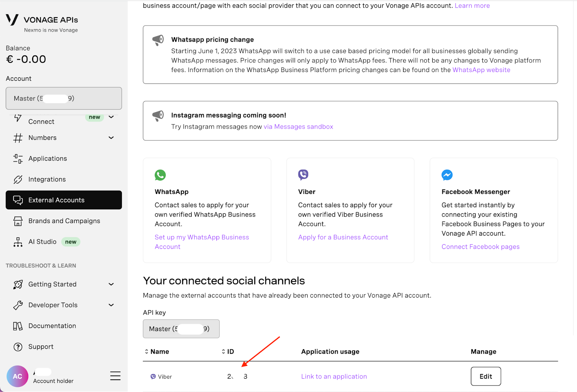This screenshot has width=577, height=392.
Task: Click the Documentation book icon
Action: click(18, 326)
